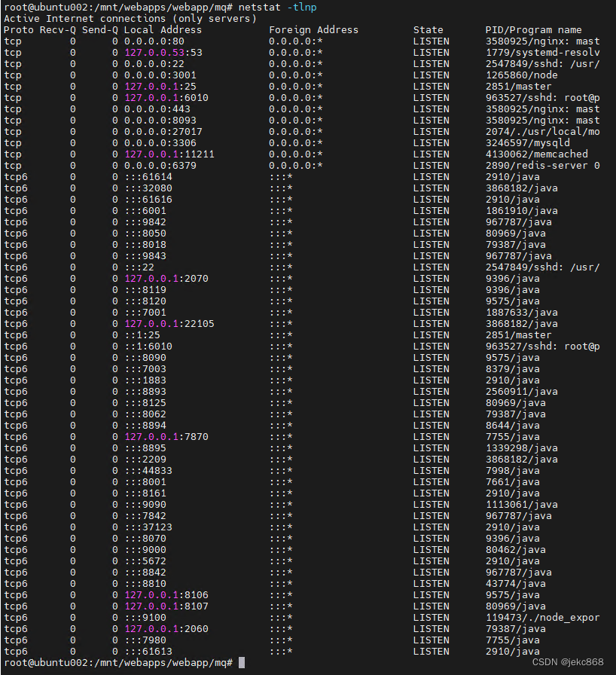
Task: Click the program name 4130062/memcached
Action: [537, 154]
